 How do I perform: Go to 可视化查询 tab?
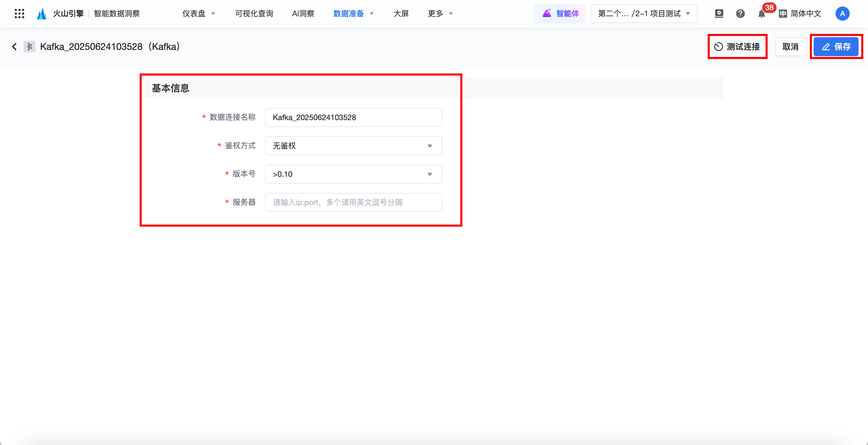pyautogui.click(x=254, y=14)
